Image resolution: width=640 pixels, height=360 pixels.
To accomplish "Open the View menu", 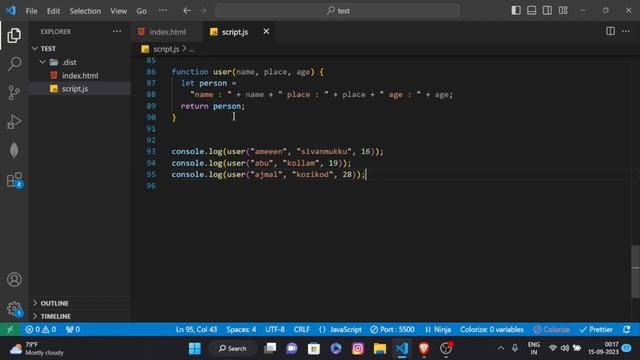I will coord(118,11).
